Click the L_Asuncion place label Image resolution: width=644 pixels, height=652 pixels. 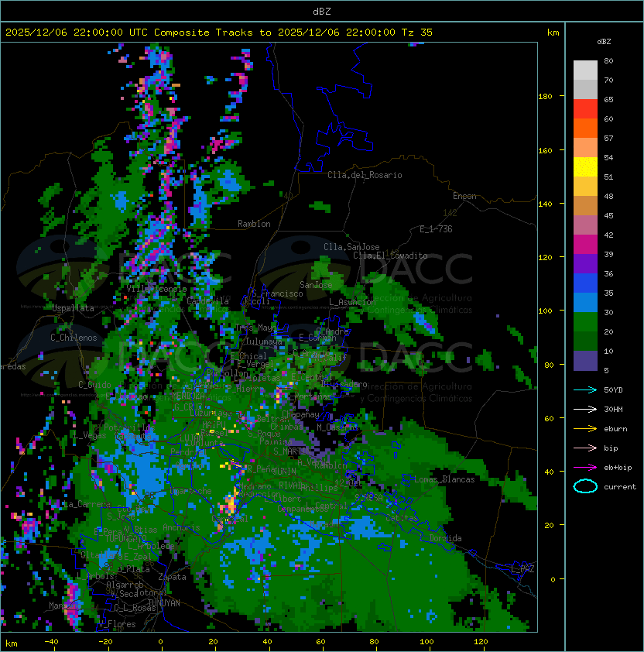(352, 302)
